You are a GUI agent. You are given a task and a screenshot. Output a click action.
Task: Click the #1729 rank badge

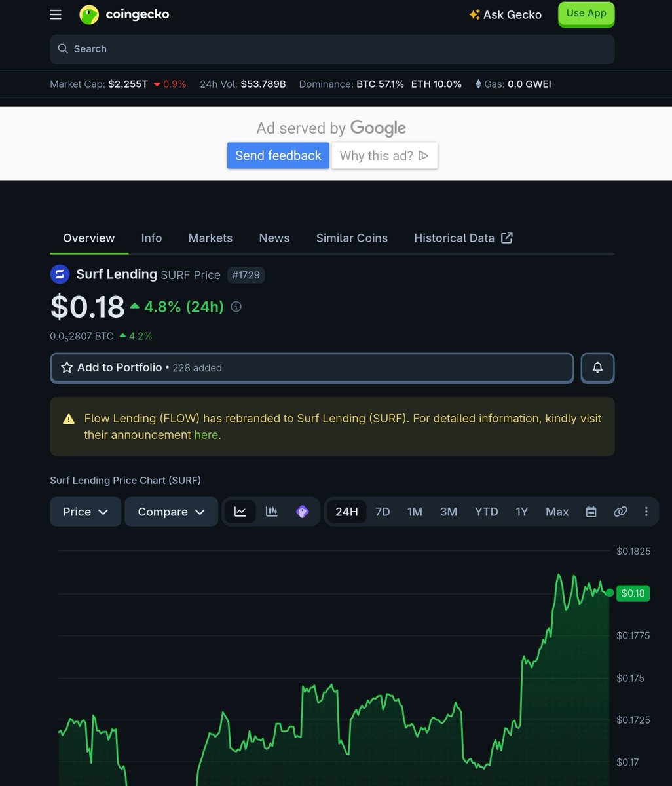tap(246, 275)
